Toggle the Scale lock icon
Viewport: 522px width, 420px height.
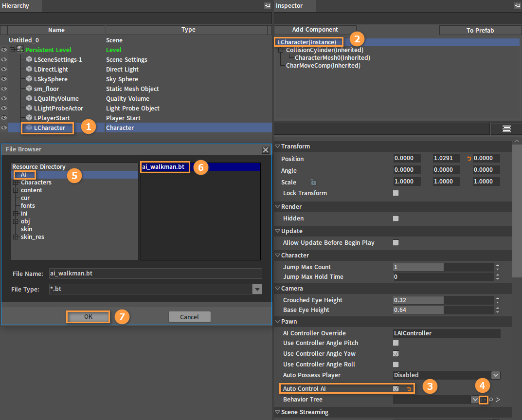click(x=313, y=182)
